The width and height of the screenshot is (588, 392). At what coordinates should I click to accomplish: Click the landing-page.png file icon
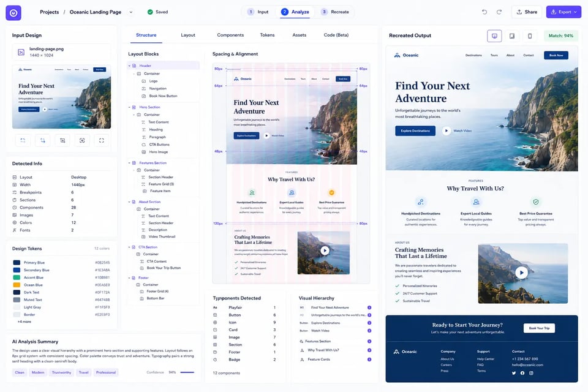(x=21, y=52)
